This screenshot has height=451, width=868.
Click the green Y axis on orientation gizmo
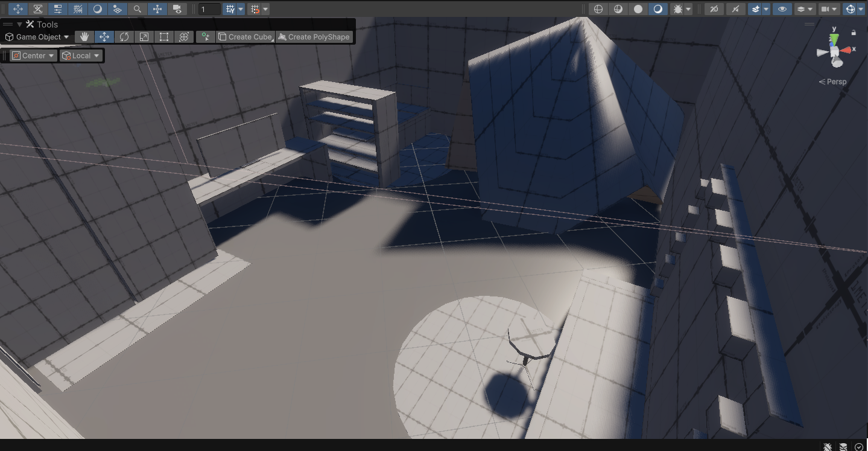point(834,39)
